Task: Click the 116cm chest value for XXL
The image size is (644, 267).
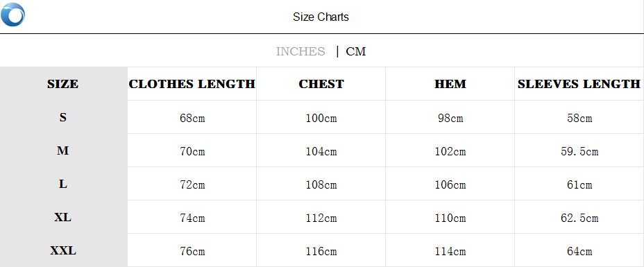Action: tap(321, 252)
